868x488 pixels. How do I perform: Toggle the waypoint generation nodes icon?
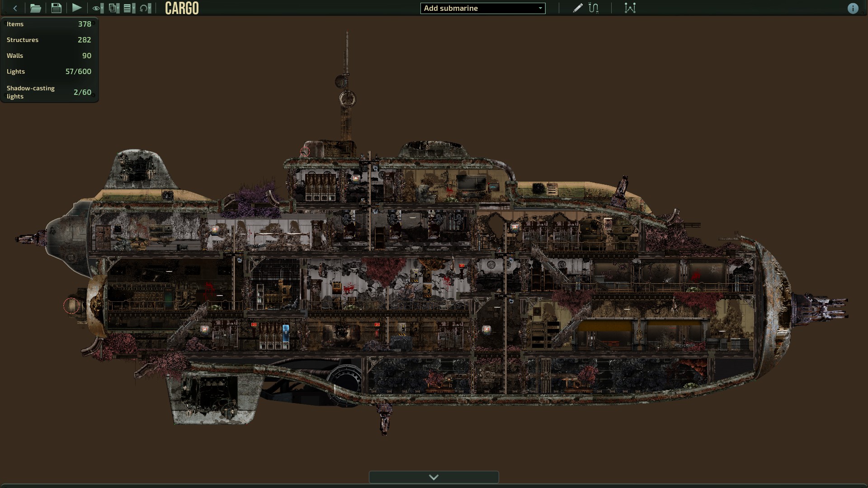tap(630, 8)
